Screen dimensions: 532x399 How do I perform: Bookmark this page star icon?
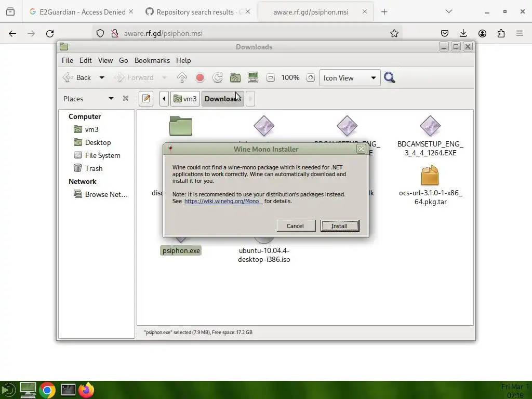tap(394, 33)
